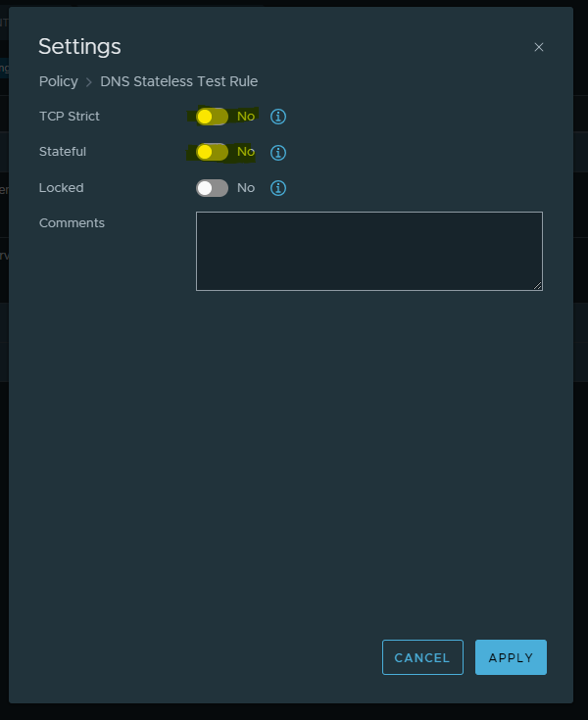Viewport: 588px width, 720px height.
Task: Click the Stateful label text
Action: tap(63, 152)
